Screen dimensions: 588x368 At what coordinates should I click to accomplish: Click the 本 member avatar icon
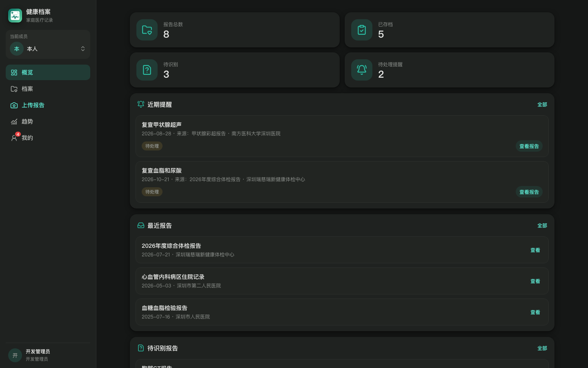(17, 49)
